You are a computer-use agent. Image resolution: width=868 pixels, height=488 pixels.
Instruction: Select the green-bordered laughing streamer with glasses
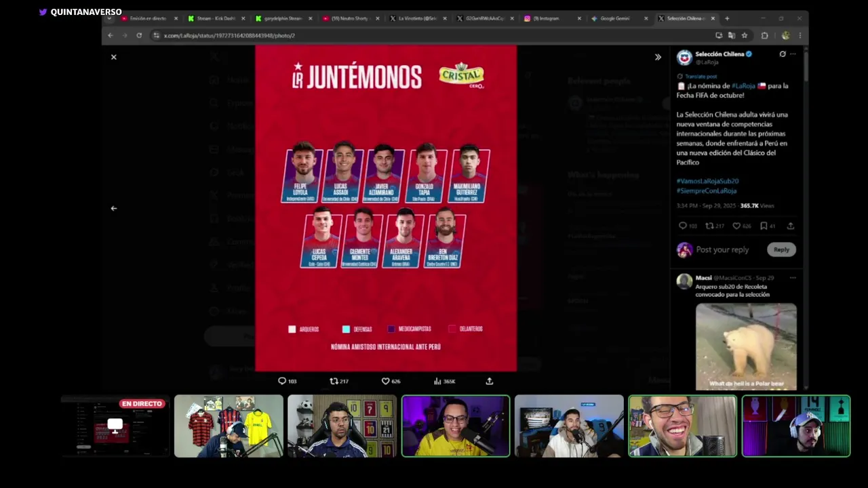[682, 426]
